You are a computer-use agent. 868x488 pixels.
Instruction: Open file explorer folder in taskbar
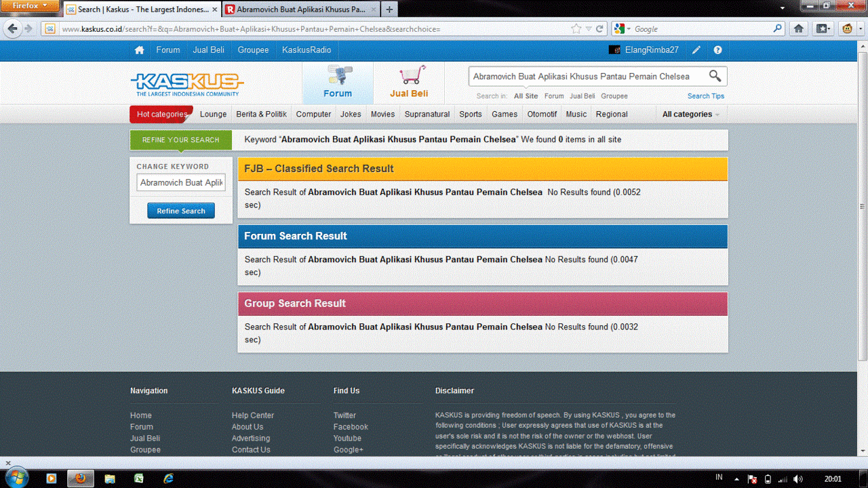coord(110,479)
